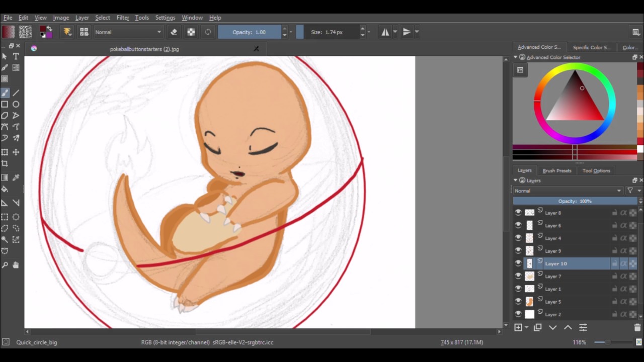Open layer properties
Viewport: 644px width, 362px height.
[583, 327]
